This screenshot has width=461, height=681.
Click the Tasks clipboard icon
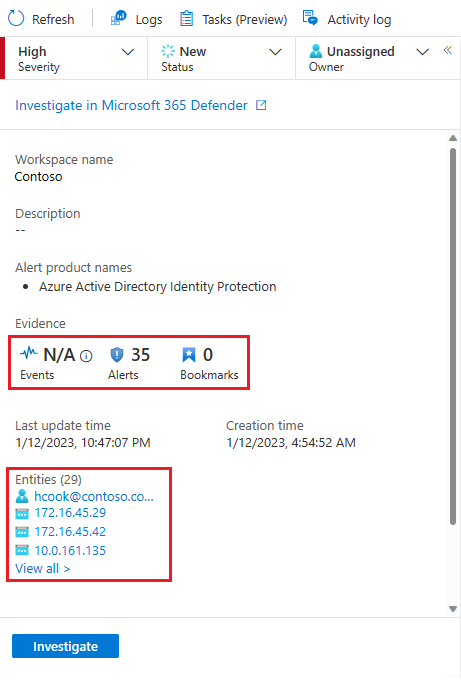click(187, 19)
